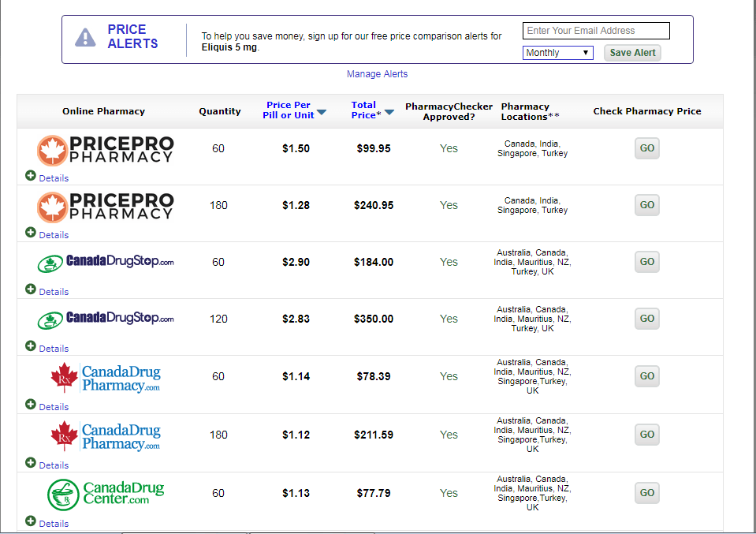756x534 pixels.
Task: Open Details link under CanadaDrugStop 120 quantity row
Action: point(54,349)
